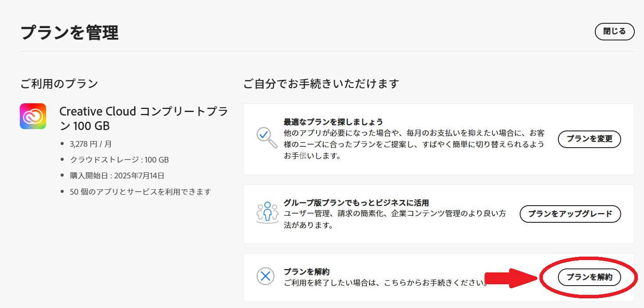644x308 pixels.
Task: Click the 最適なプランを探しましょう title
Action: [333, 122]
